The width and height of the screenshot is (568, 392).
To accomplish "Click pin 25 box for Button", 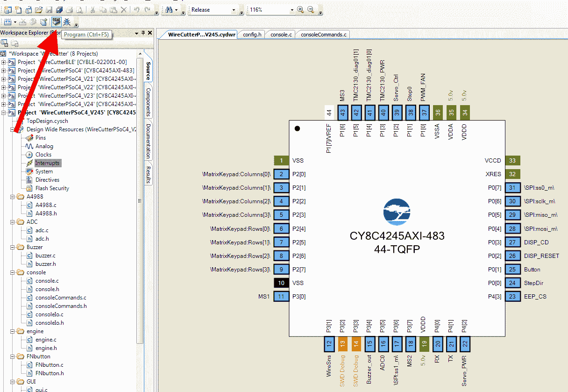I will [512, 269].
